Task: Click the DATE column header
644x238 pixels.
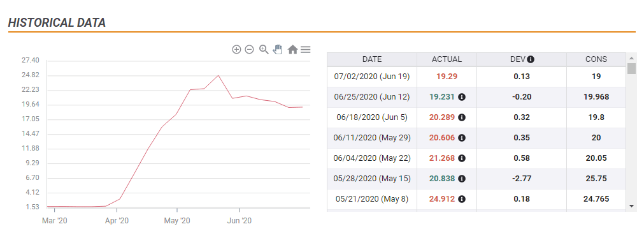Action: tap(372, 59)
